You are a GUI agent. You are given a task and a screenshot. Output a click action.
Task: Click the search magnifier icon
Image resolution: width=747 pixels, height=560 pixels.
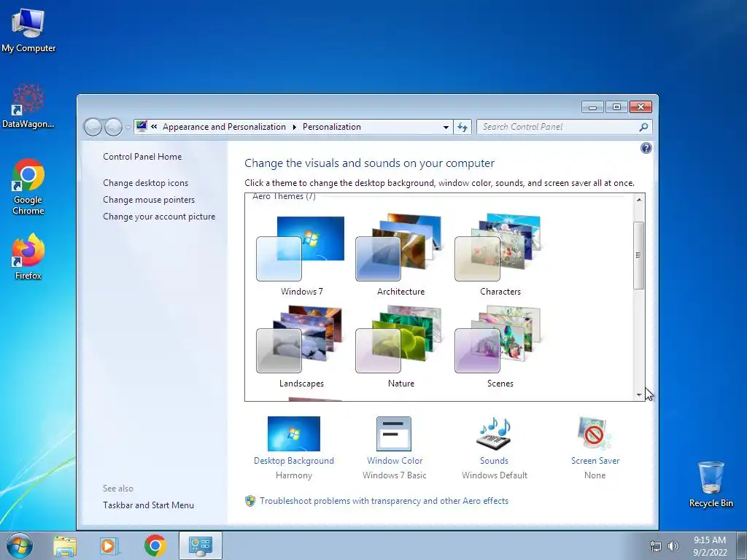click(x=643, y=127)
